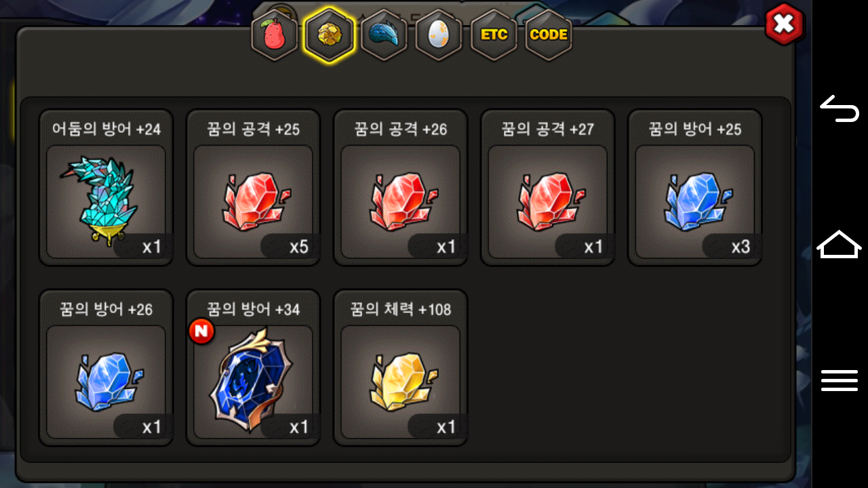The height and width of the screenshot is (488, 868).
Task: Select the red 꿈의 공격 +25 gem
Action: click(253, 188)
